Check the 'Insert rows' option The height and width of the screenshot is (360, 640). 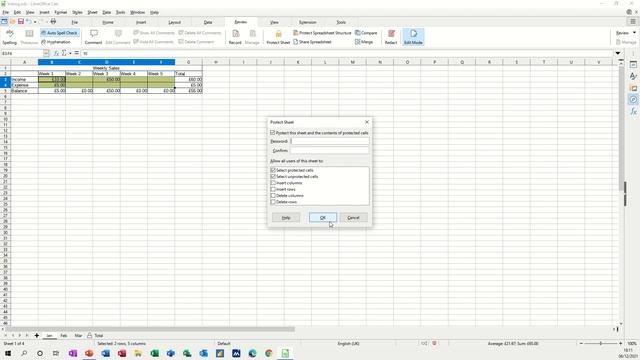click(273, 189)
